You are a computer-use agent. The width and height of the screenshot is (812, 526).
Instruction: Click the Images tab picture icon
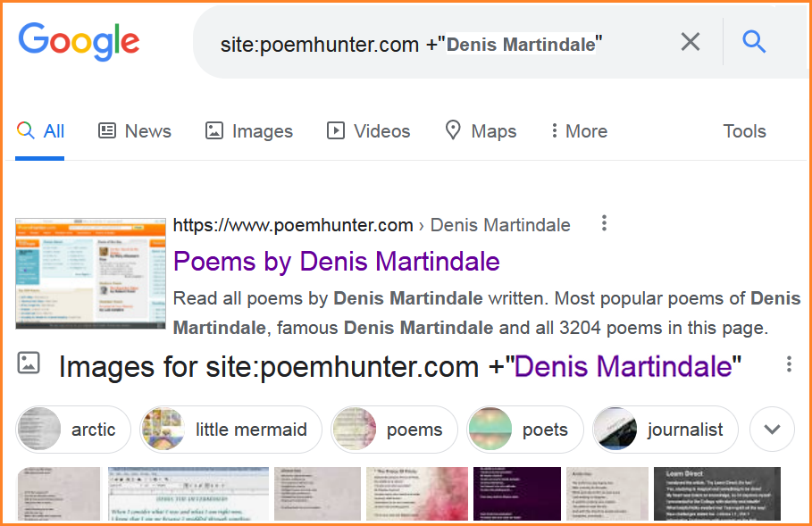214,130
